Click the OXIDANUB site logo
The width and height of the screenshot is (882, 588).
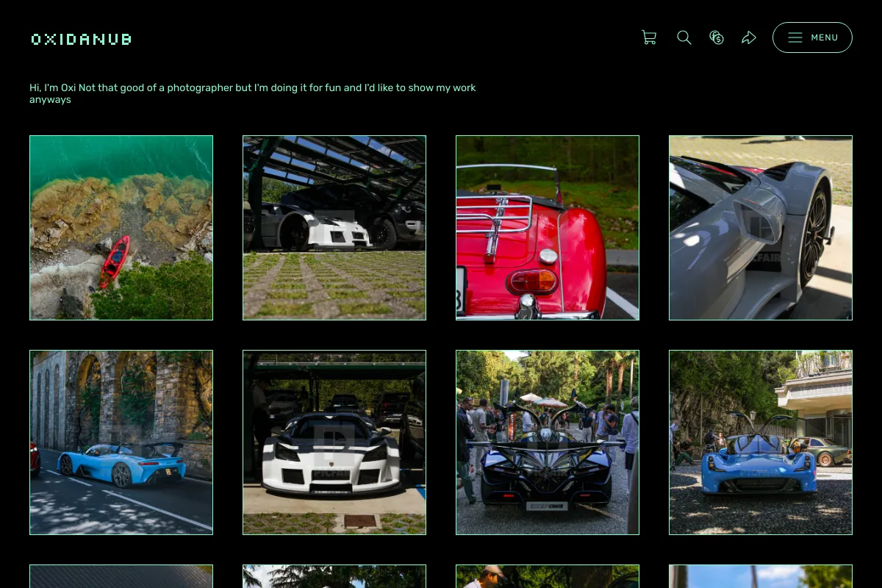(x=81, y=39)
